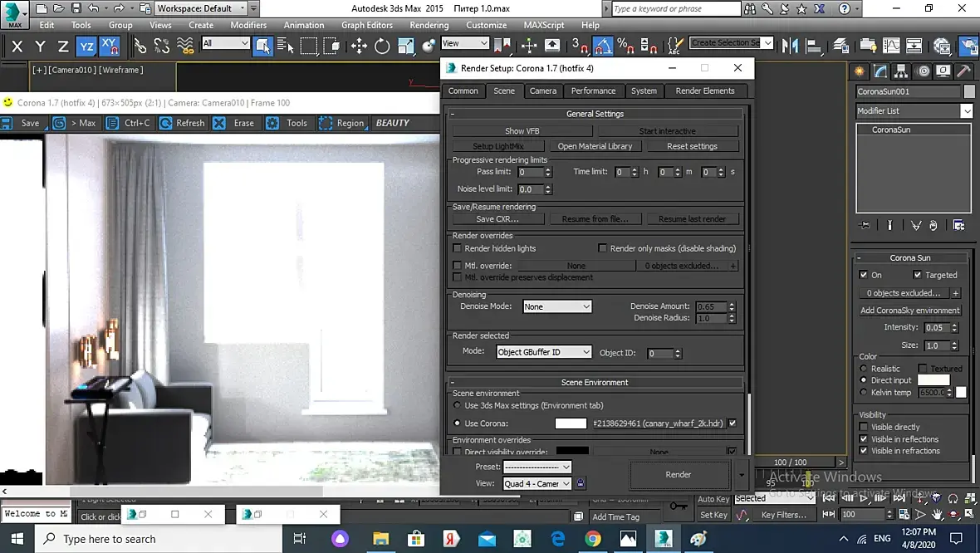Open the Render Elements tab
The height and width of the screenshot is (553, 980).
click(x=705, y=91)
